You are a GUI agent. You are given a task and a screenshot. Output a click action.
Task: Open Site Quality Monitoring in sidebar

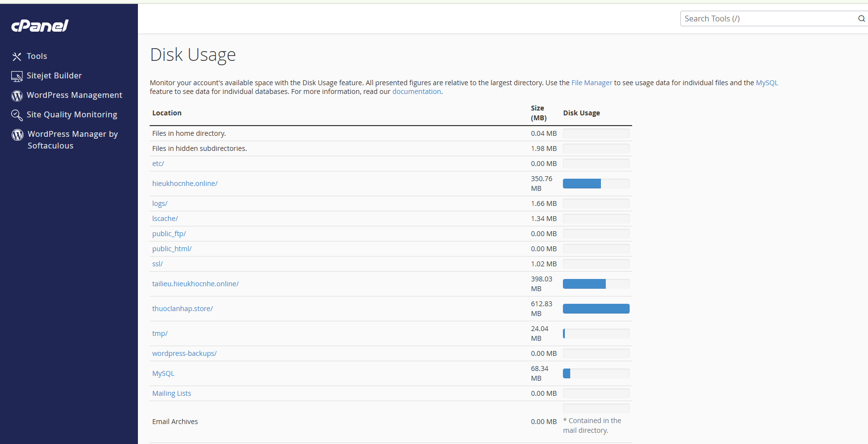pyautogui.click(x=72, y=115)
